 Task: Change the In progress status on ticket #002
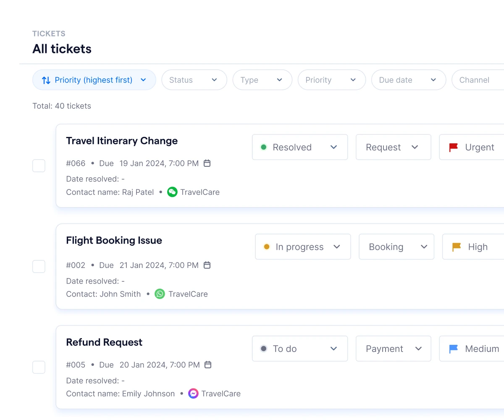point(303,247)
